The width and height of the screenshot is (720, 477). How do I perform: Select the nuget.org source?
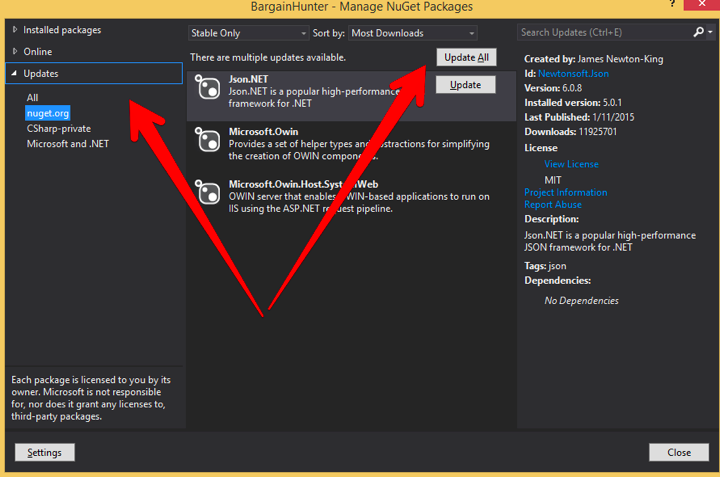(48, 113)
